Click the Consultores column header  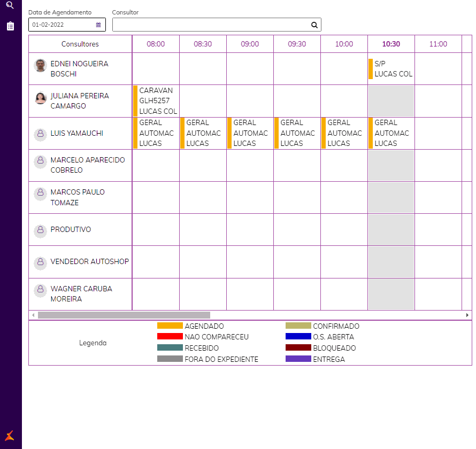[x=80, y=44]
